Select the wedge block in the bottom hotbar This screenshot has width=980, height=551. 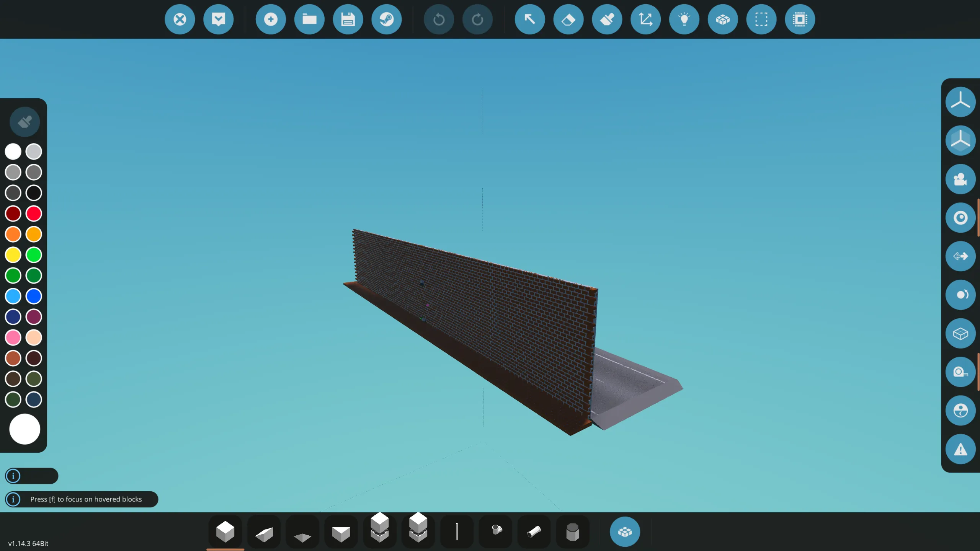264,533
